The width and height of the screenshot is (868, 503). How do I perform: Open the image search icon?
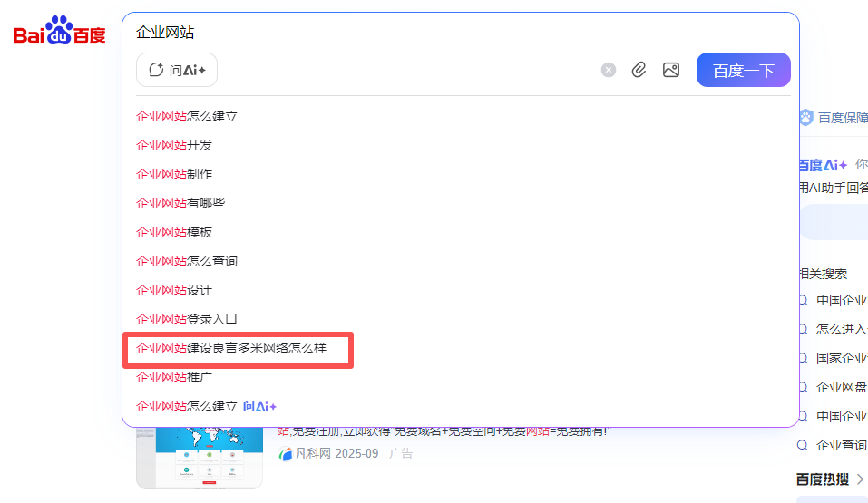(671, 70)
